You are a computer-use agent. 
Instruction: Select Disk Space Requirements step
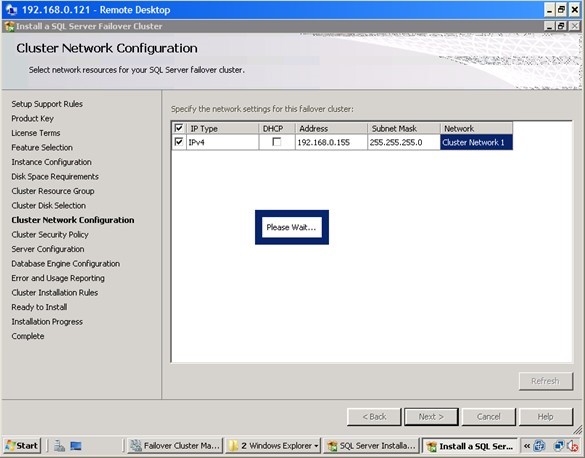coord(55,177)
